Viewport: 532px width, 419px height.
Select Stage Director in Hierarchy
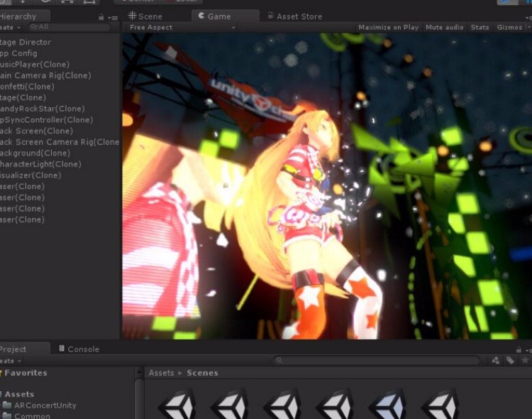click(26, 42)
